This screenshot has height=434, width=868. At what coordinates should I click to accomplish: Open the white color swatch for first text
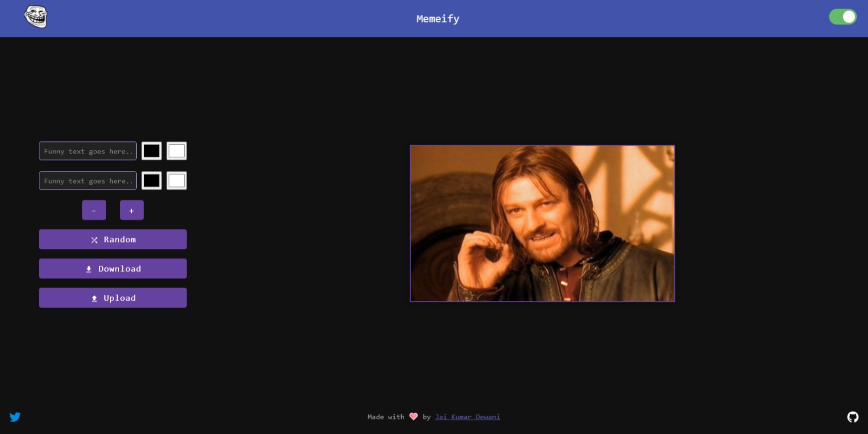[x=177, y=151]
